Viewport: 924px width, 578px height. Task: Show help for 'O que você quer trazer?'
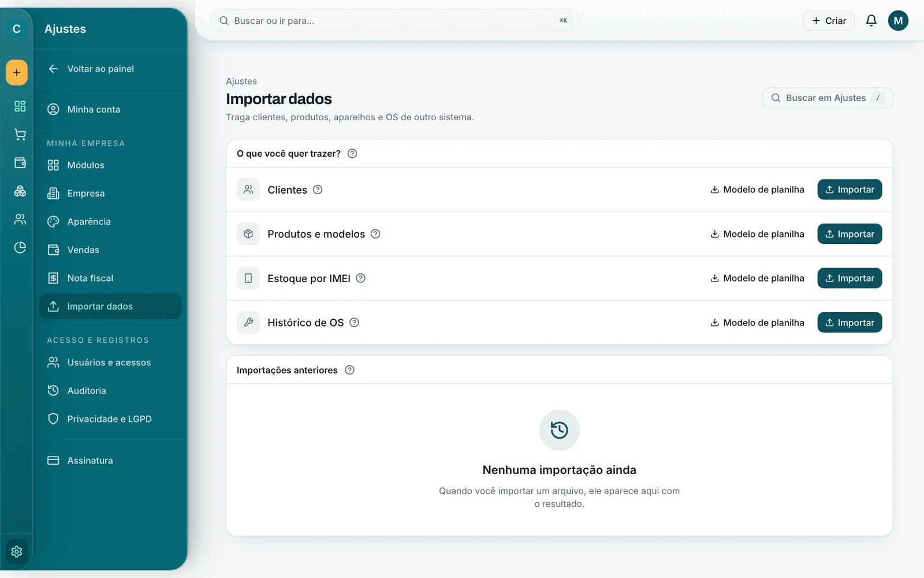pos(352,154)
